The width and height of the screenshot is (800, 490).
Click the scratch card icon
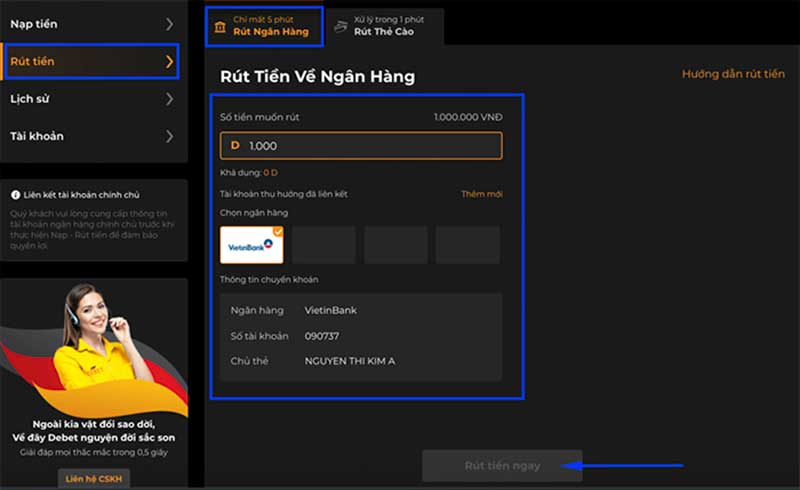point(341,26)
